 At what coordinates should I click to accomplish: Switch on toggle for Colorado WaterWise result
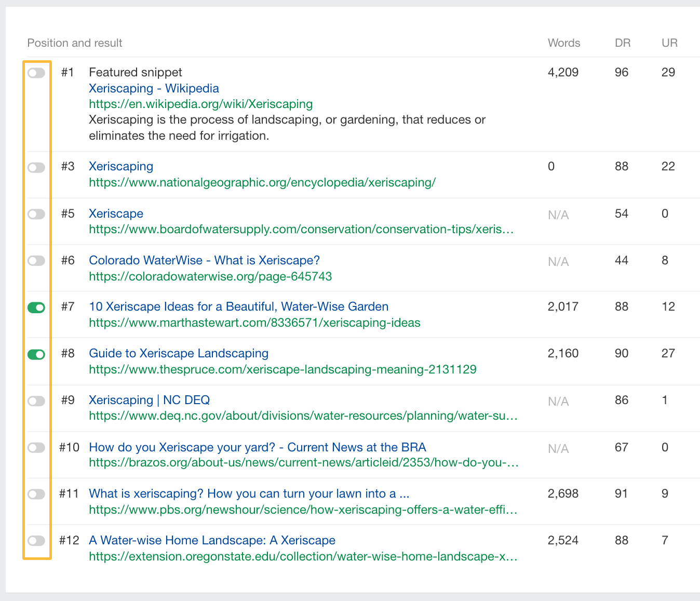(x=36, y=261)
